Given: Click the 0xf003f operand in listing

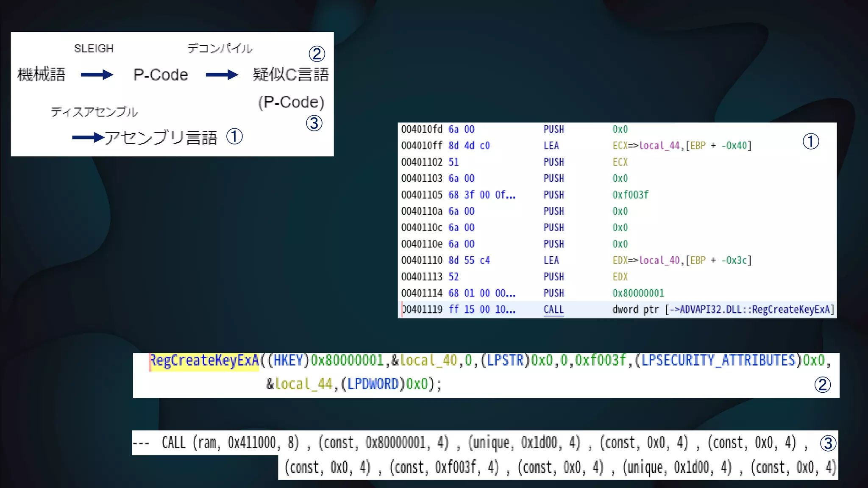Looking at the screenshot, I should pyautogui.click(x=630, y=195).
